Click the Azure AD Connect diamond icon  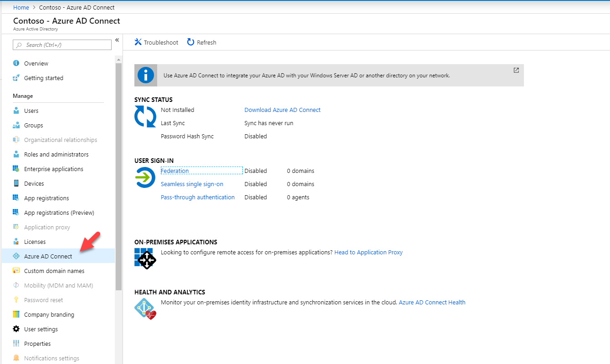coord(16,256)
